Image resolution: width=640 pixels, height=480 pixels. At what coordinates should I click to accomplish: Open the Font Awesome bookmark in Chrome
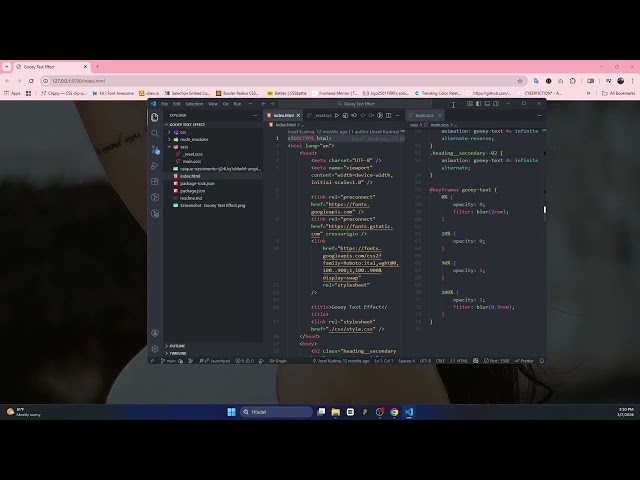pos(113,93)
